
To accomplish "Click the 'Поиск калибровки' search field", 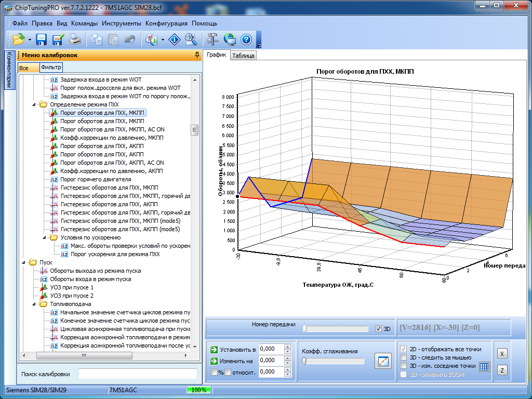I will 138,374.
